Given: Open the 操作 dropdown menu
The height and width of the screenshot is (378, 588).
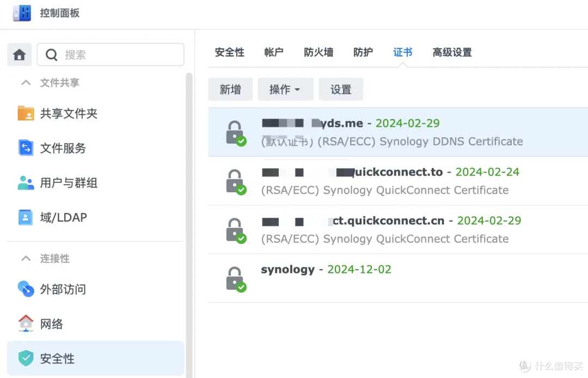Looking at the screenshot, I should coord(285,89).
